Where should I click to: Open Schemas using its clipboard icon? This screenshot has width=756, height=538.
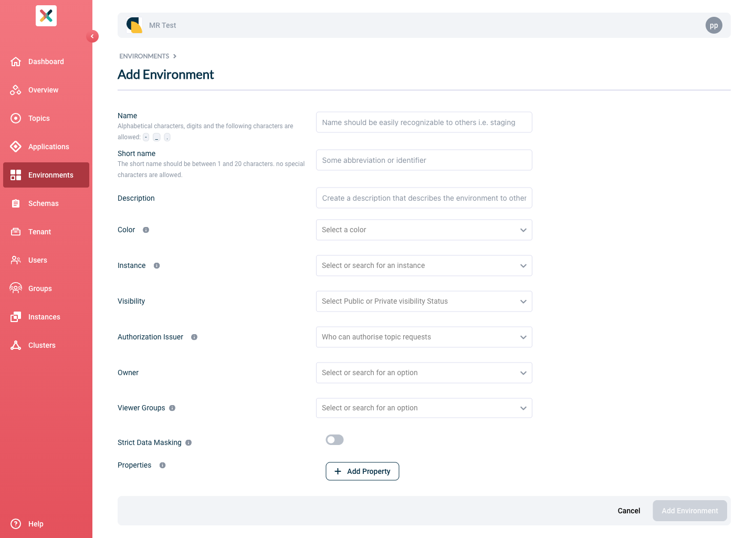(x=16, y=203)
